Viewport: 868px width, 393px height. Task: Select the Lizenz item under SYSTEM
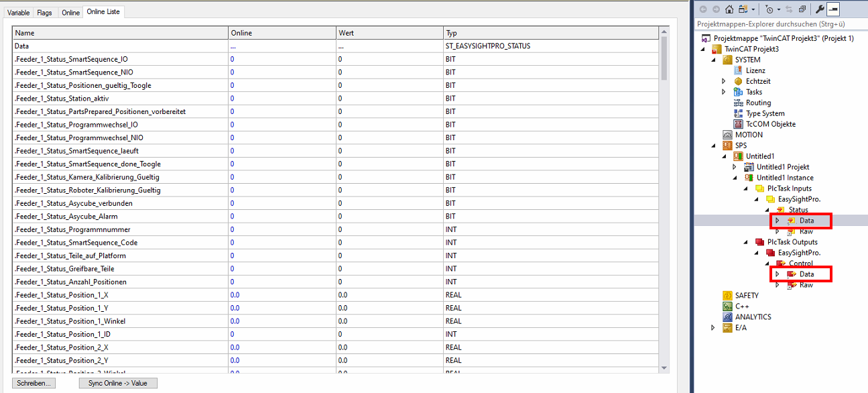[x=755, y=70]
